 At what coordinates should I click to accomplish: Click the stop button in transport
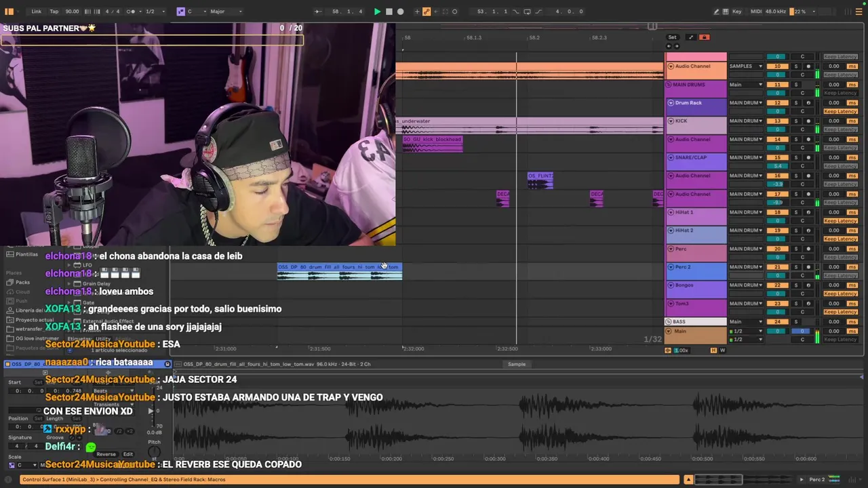[389, 12]
